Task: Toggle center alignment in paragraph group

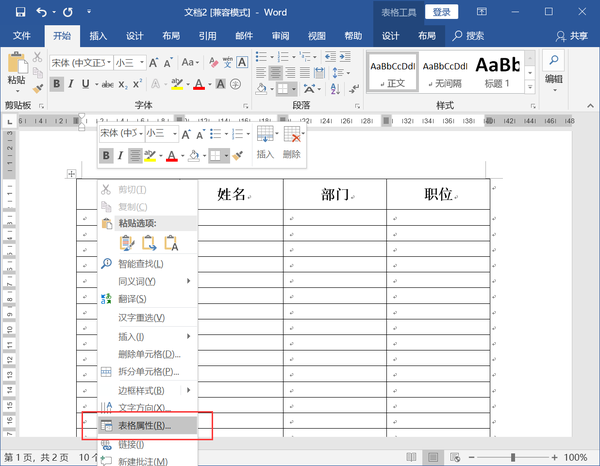Action: tap(276, 72)
